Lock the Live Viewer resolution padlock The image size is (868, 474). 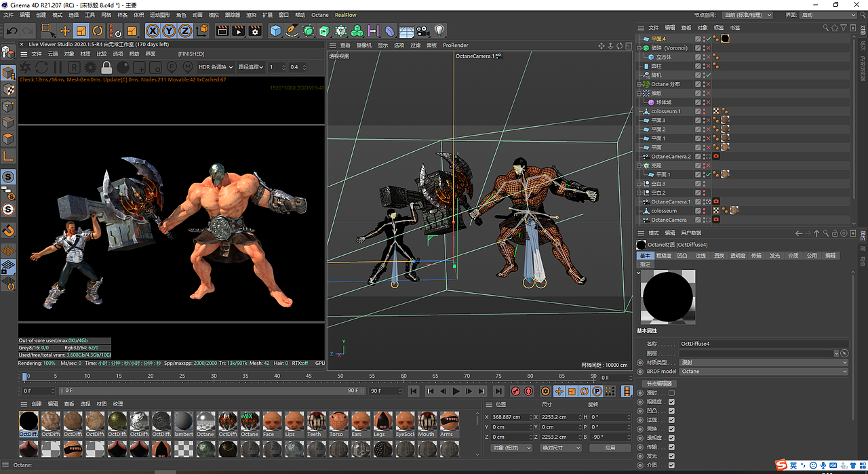(106, 67)
